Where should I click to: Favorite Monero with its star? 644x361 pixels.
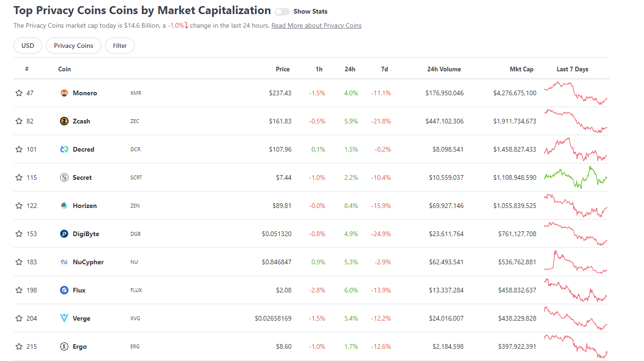tap(19, 93)
